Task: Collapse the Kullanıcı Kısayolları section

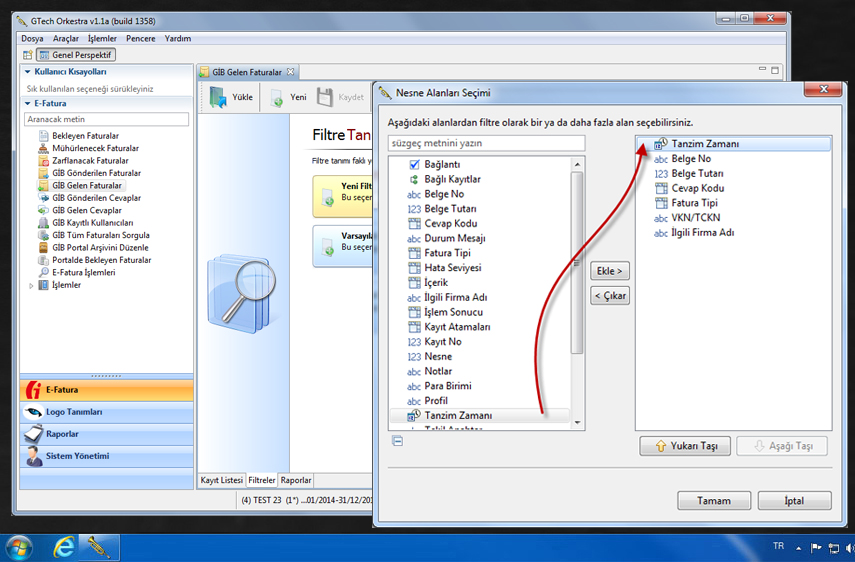Action: 27,72
